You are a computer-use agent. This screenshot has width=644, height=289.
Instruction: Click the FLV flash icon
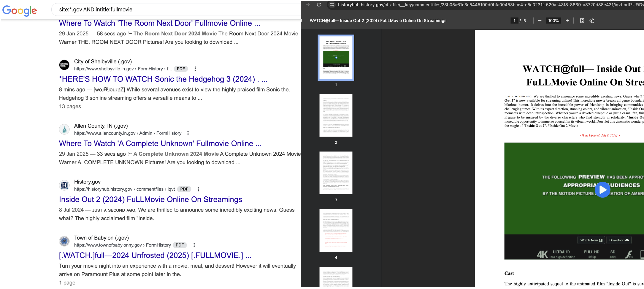[629, 254]
